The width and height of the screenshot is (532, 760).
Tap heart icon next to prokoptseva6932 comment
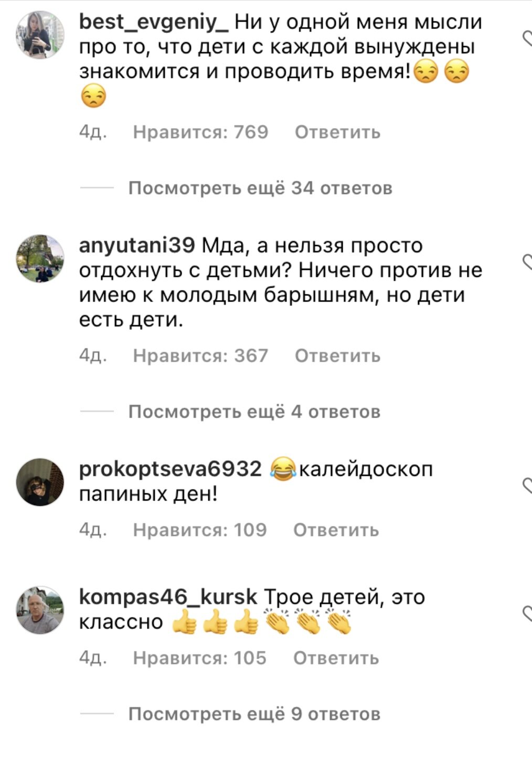click(x=527, y=485)
